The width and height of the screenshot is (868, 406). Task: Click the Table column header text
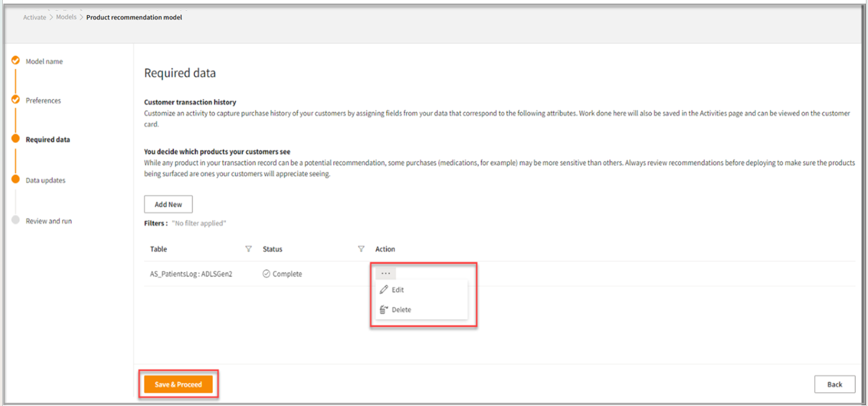tap(158, 249)
